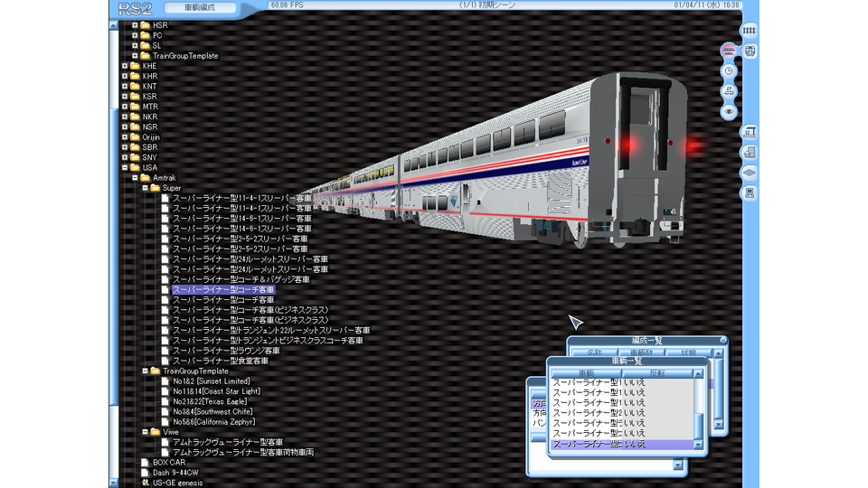Open the computer system settings icon

pos(749,193)
